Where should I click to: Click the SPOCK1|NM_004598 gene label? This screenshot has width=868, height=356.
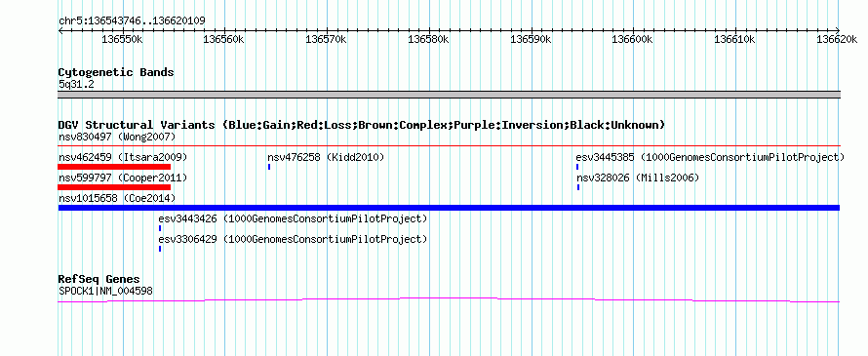105,291
